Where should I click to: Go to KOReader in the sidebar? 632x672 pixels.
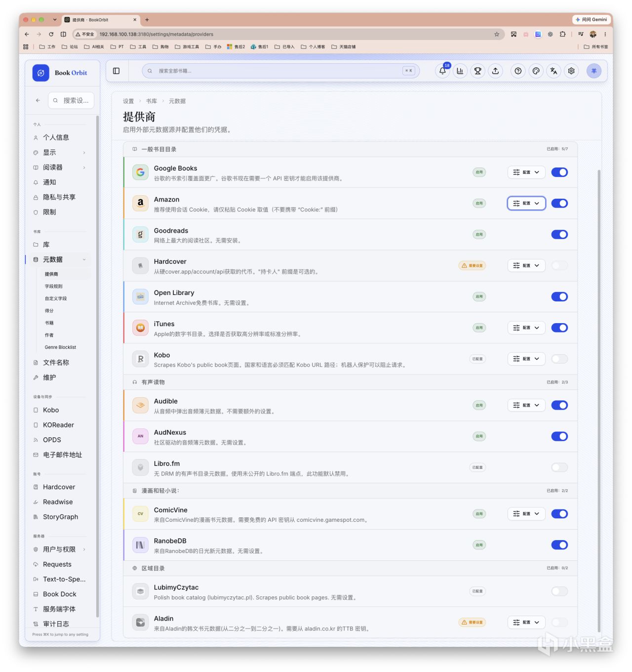click(x=58, y=425)
